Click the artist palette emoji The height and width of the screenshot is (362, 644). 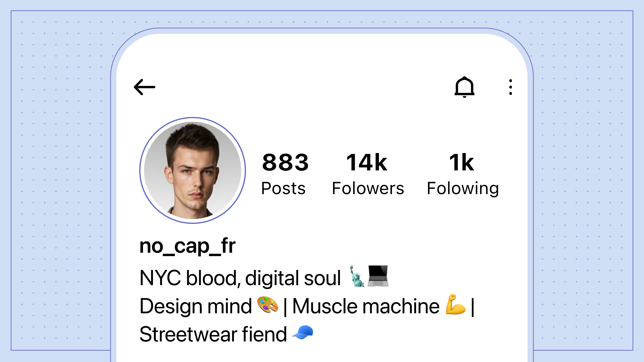[268, 305]
